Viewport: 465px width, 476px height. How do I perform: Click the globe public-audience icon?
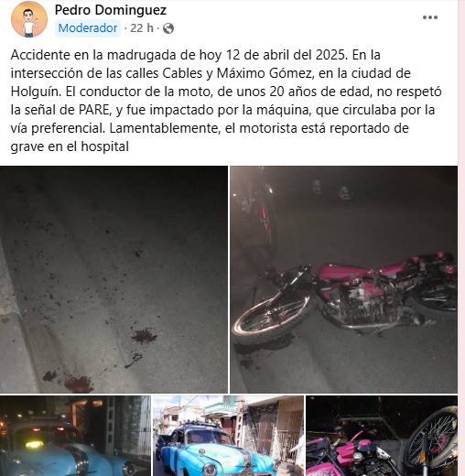click(168, 28)
